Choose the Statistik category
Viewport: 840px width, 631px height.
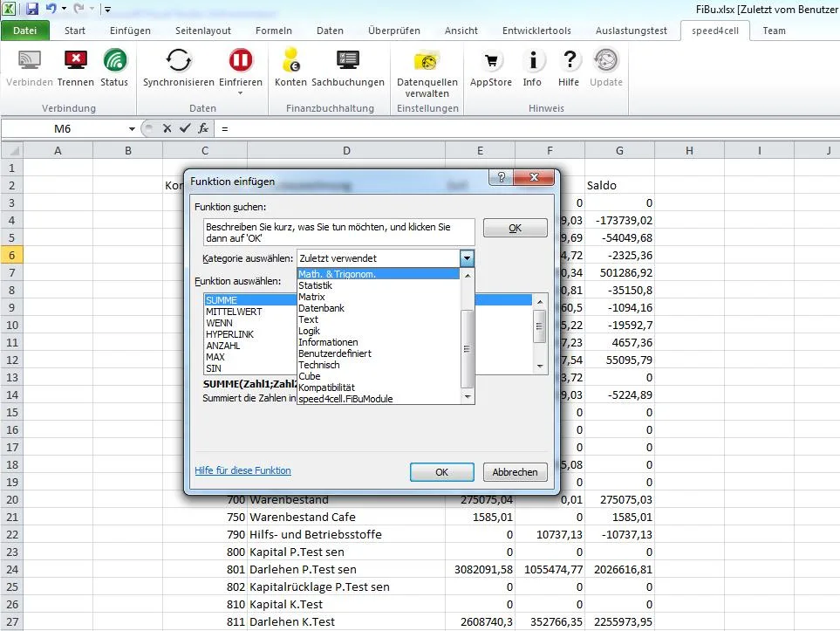coord(379,285)
